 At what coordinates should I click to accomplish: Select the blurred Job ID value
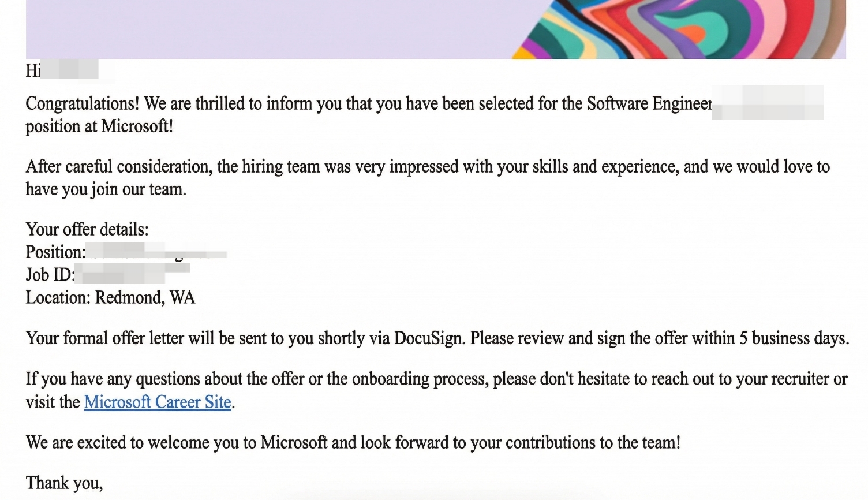pos(133,274)
